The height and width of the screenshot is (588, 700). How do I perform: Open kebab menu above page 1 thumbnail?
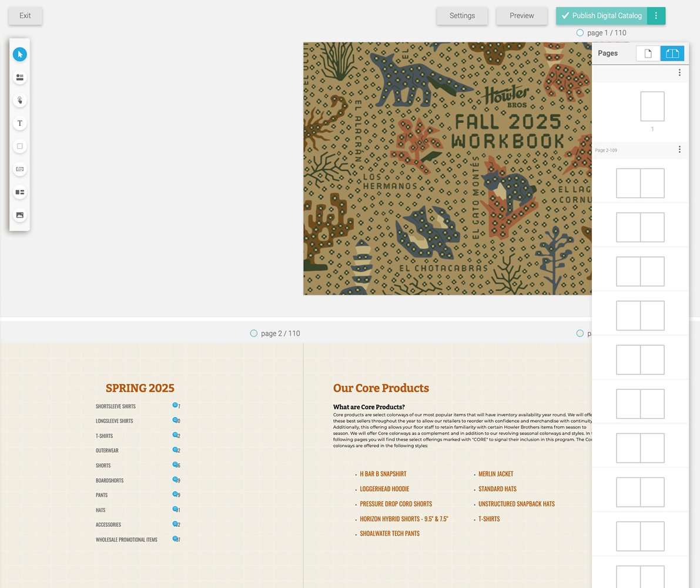tap(679, 72)
